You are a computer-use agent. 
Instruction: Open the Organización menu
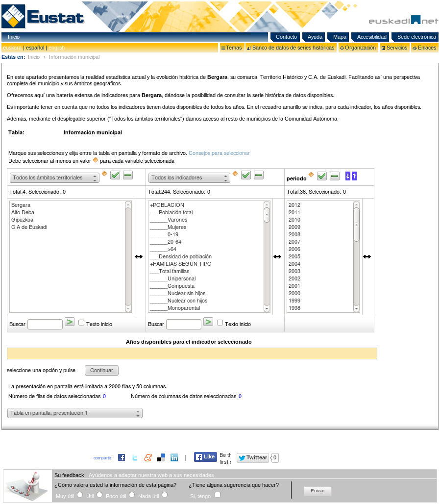click(358, 48)
